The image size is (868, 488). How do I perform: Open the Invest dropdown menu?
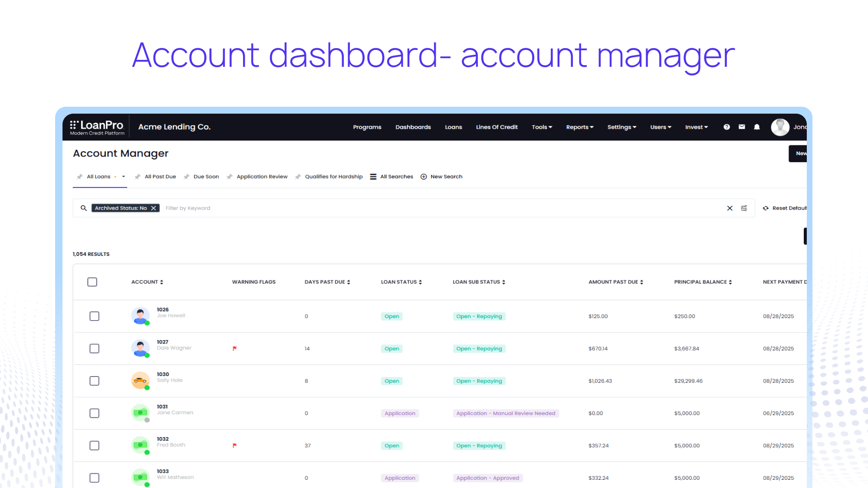click(696, 127)
